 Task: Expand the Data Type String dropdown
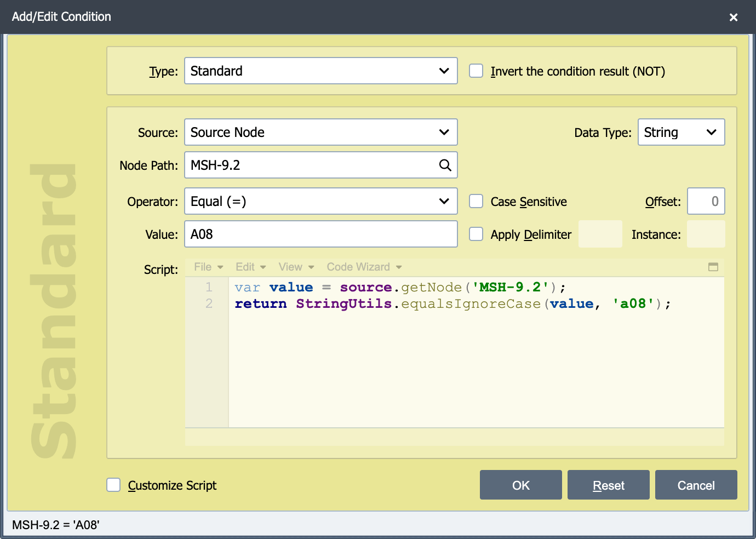click(681, 132)
